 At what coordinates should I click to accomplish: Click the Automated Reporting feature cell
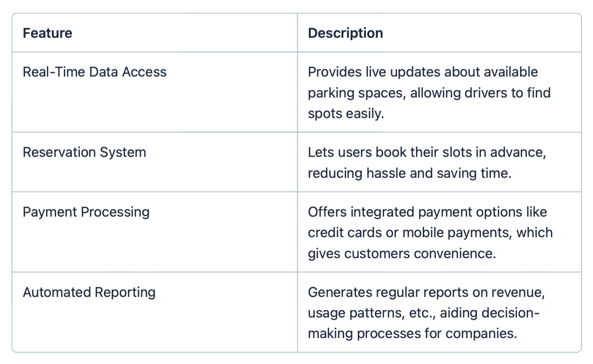[x=89, y=292]
